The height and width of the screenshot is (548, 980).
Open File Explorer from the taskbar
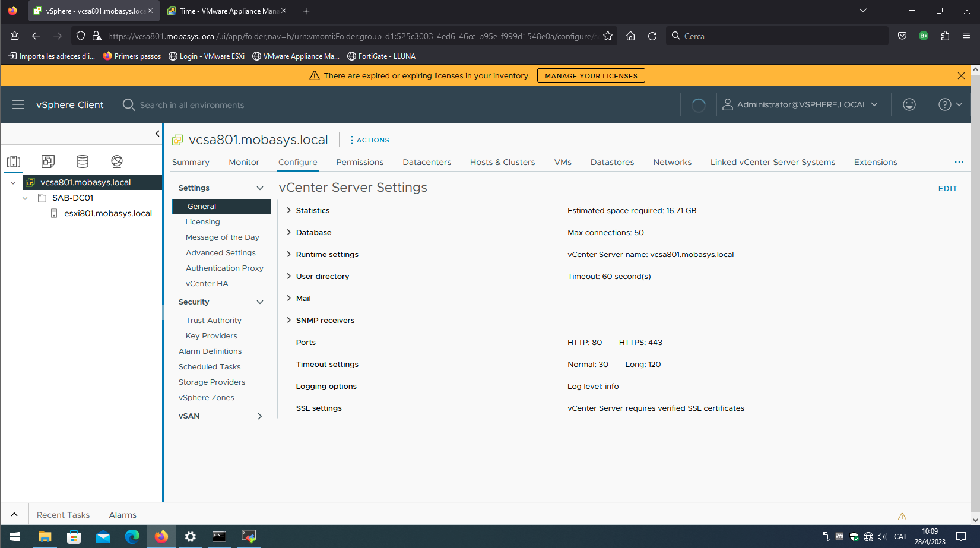click(45, 537)
